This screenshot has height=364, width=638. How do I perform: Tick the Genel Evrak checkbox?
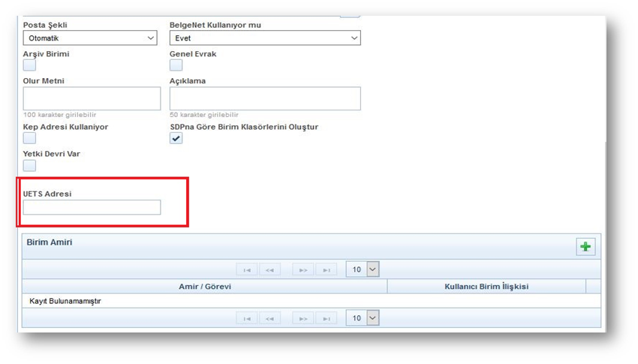(176, 65)
